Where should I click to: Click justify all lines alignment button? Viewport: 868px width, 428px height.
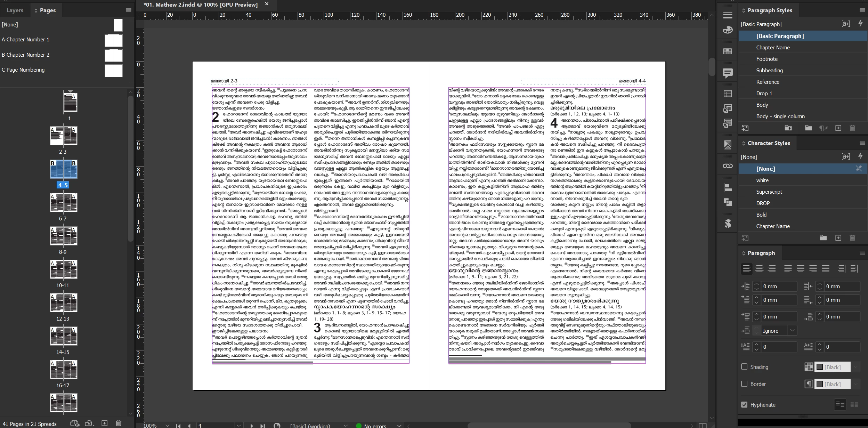(825, 268)
